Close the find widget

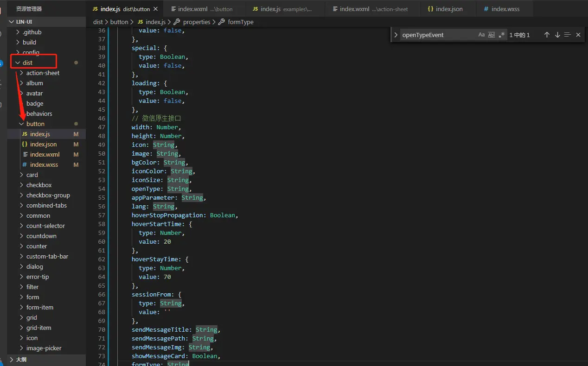578,35
